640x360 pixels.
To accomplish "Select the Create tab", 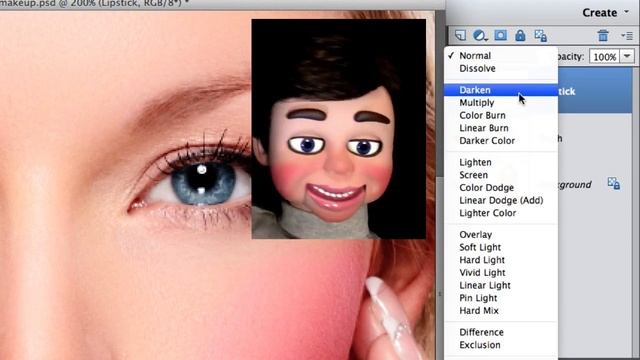I will pyautogui.click(x=599, y=13).
